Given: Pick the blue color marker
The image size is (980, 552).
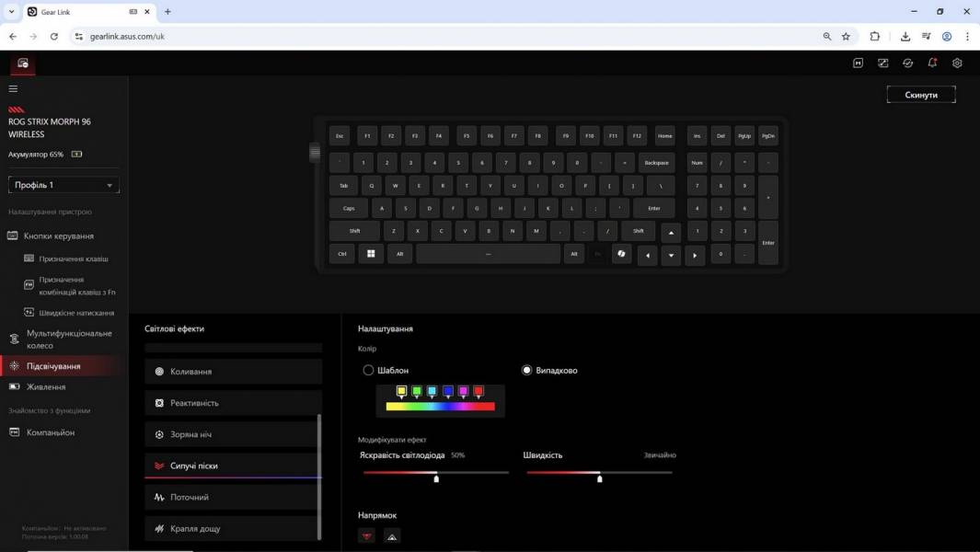Looking at the screenshot, I should click(x=447, y=392).
